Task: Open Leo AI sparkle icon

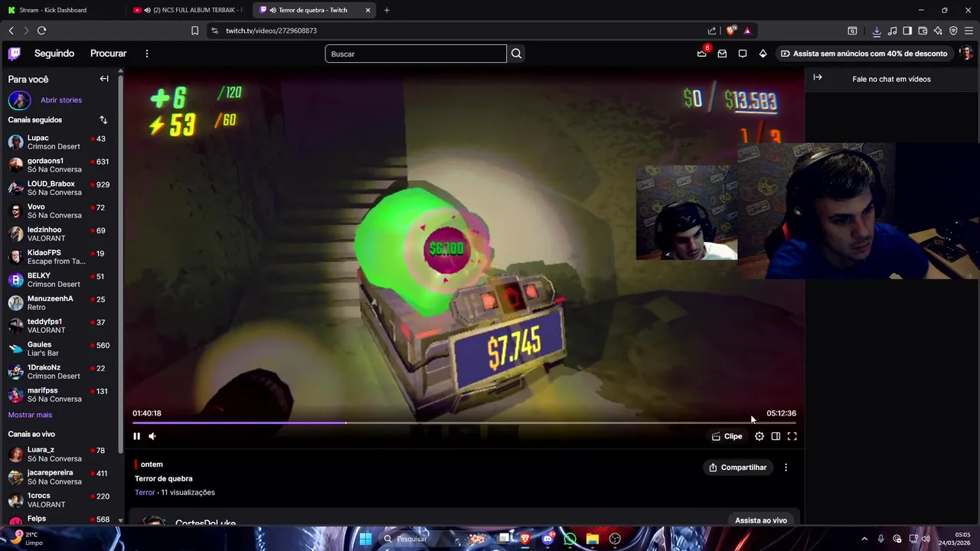Action: 938,31
